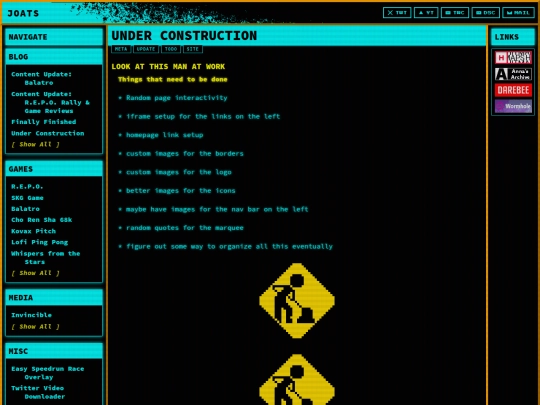Visit the Anna's Archive link badge
Image resolution: width=540 pixels, height=405 pixels.
click(513, 74)
